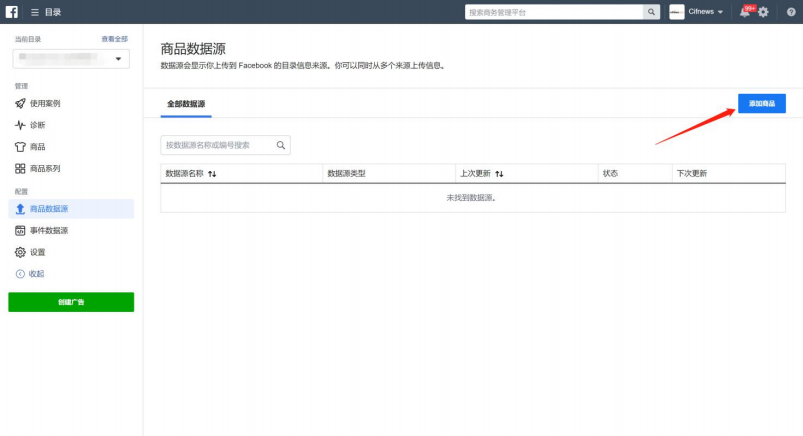
Task: Click the code window icon for 事件数据源
Action: coord(20,231)
